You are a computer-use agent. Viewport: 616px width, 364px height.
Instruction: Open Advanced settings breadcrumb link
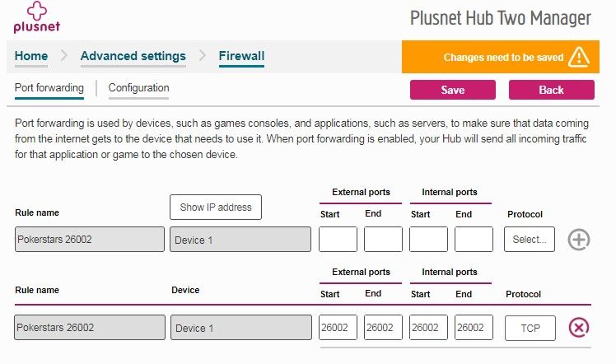click(133, 56)
